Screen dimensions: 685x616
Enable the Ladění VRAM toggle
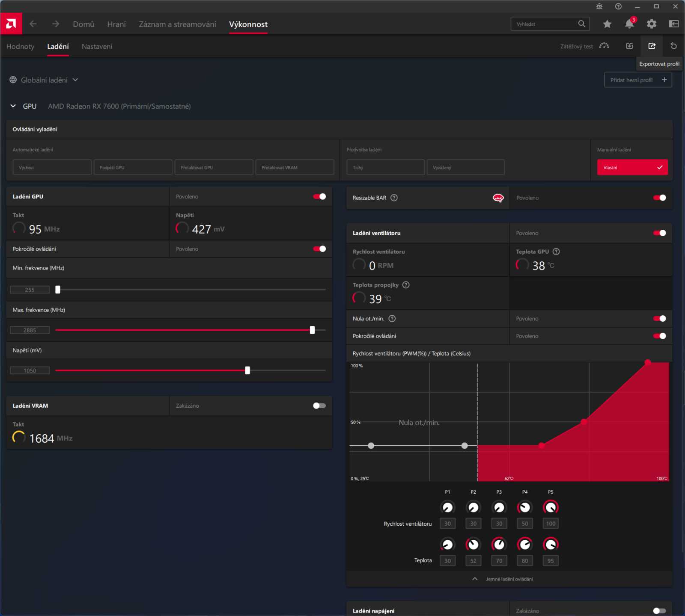pyautogui.click(x=319, y=406)
